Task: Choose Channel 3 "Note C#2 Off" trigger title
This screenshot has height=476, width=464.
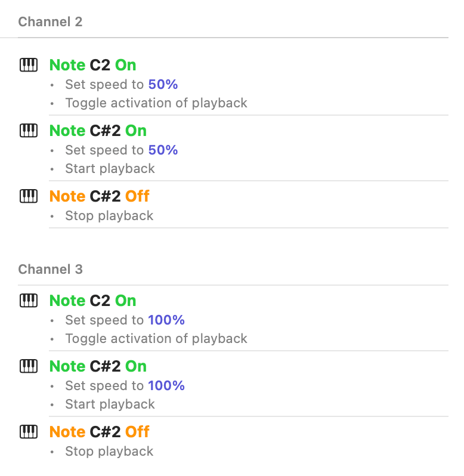Action: click(x=99, y=432)
